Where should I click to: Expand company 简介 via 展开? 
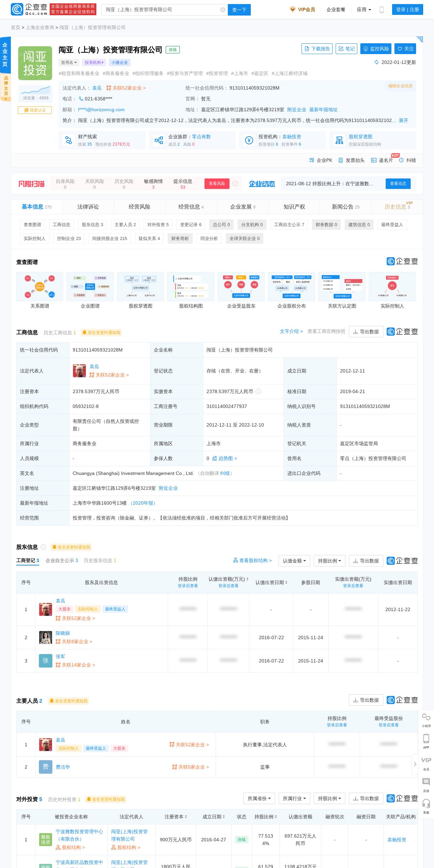(x=404, y=120)
